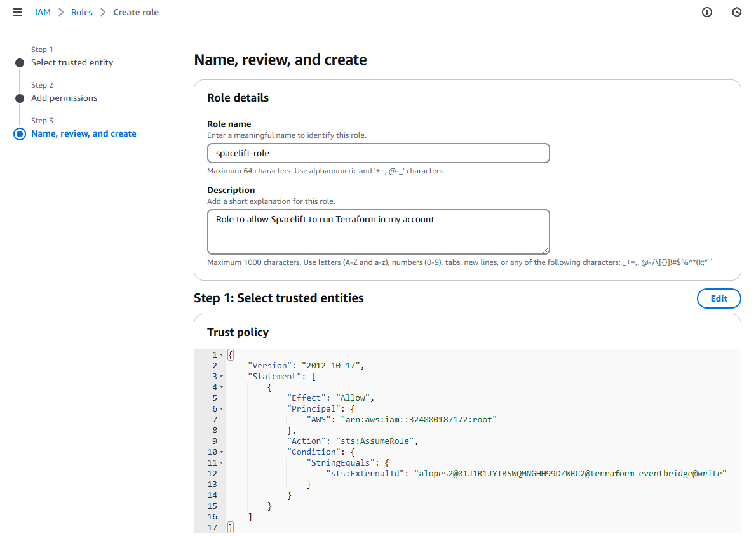The height and width of the screenshot is (536, 756).
Task: Go to the IAM breadcrumb link
Action: coord(43,12)
